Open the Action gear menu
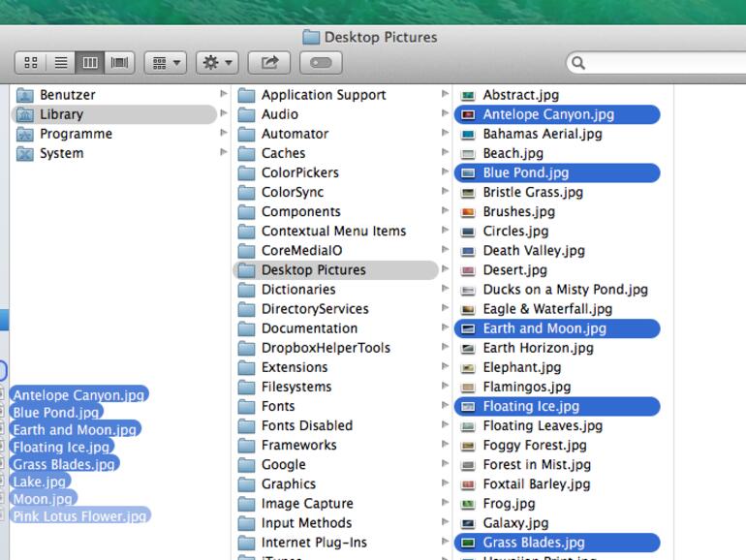746x560 pixels. pyautogui.click(x=217, y=63)
